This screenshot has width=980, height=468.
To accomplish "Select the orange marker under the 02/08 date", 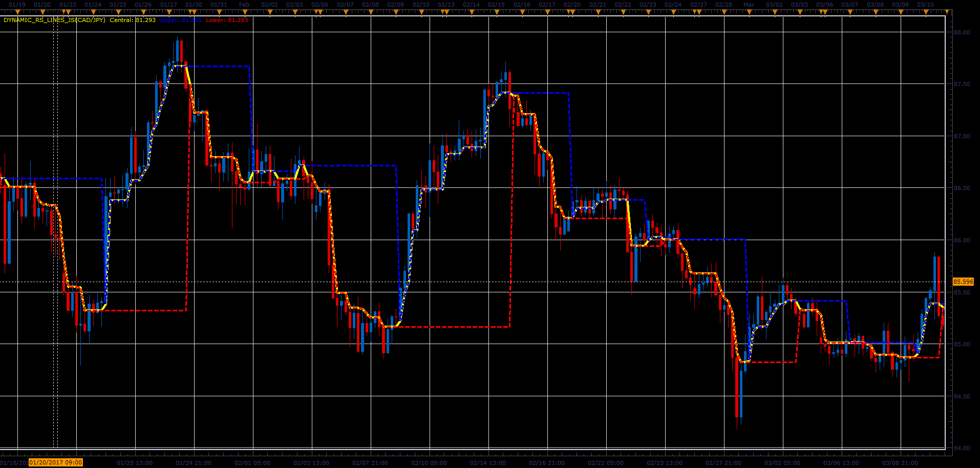I will [x=371, y=12].
